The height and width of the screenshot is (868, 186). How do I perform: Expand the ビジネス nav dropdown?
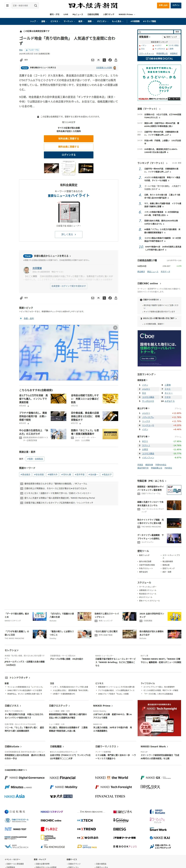(55, 21)
